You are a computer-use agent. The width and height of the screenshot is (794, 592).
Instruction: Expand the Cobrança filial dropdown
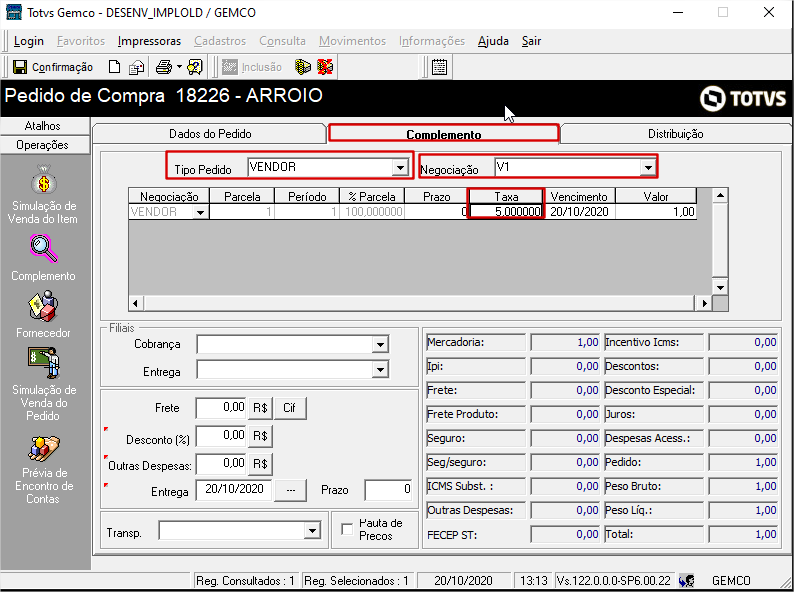tap(380, 344)
